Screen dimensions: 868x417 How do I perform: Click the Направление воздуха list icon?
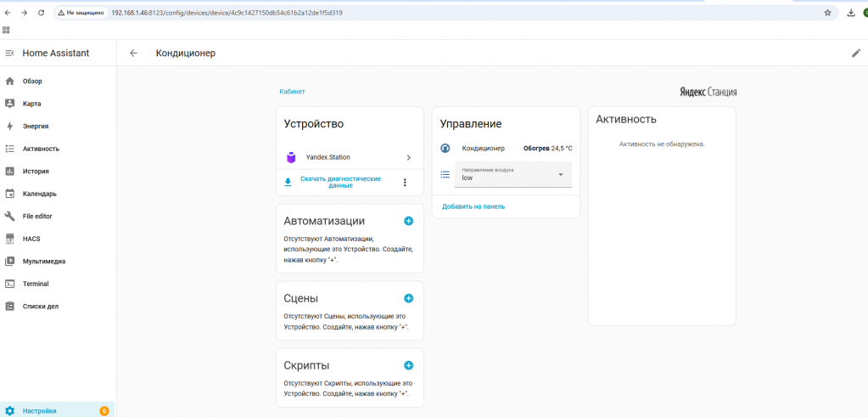coord(445,174)
